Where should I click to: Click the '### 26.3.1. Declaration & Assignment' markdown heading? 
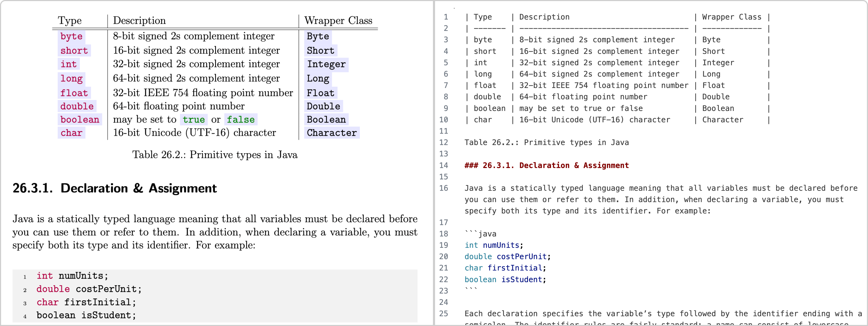click(x=546, y=165)
